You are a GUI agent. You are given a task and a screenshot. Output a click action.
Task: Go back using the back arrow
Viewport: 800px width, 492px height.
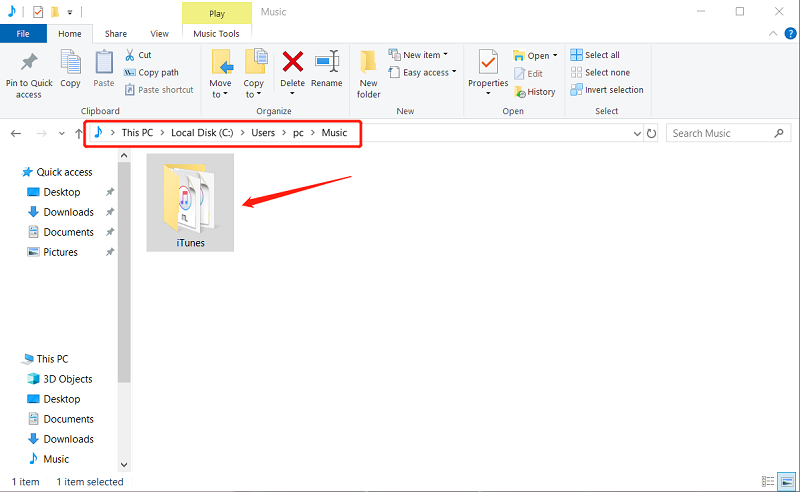click(x=16, y=134)
